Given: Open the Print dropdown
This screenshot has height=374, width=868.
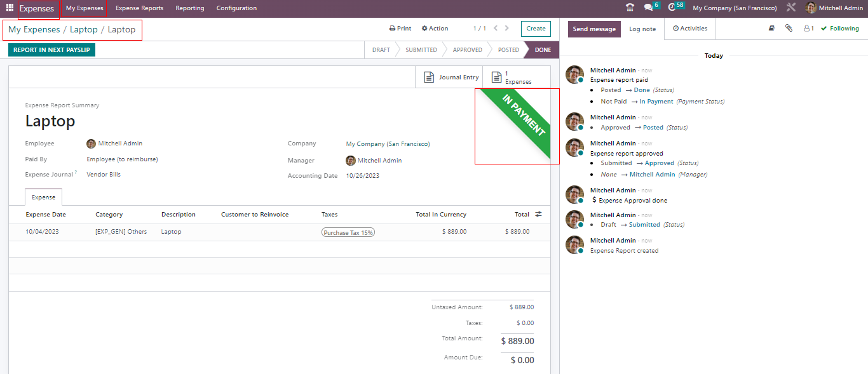Looking at the screenshot, I should click(x=400, y=29).
